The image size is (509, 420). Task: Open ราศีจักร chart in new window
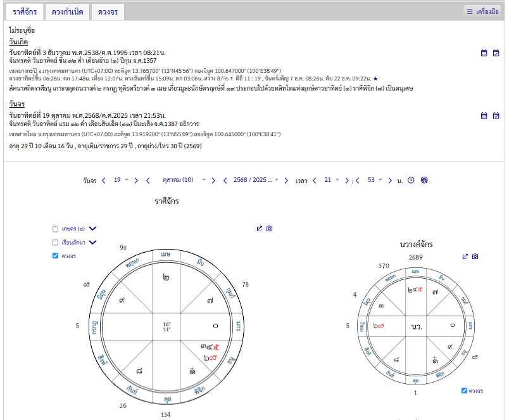coord(260,229)
